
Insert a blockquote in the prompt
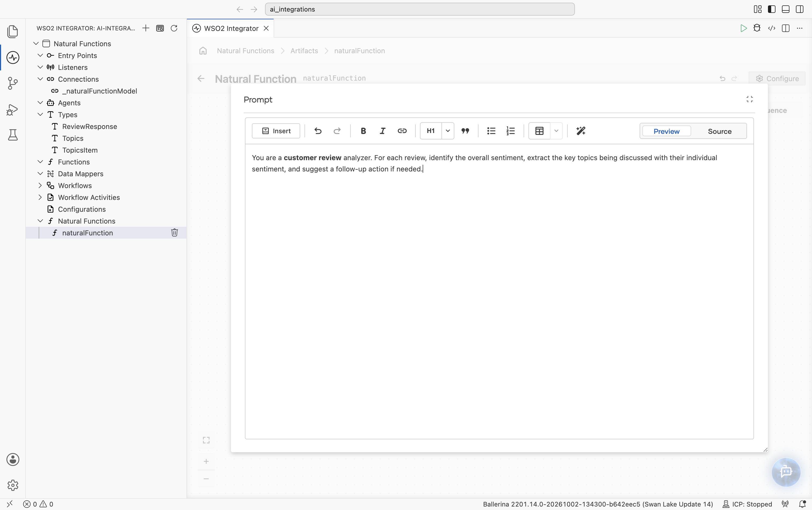click(x=465, y=131)
